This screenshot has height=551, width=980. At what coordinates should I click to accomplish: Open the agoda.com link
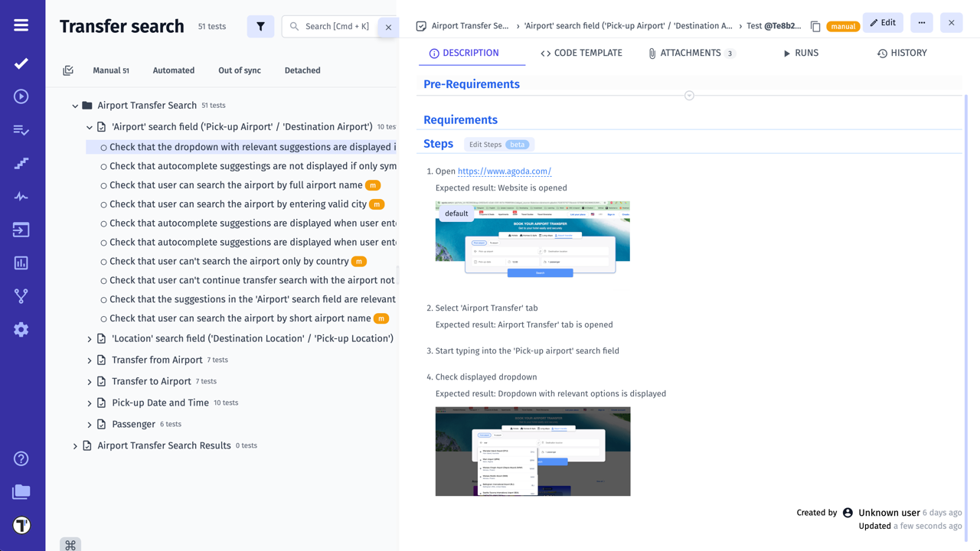click(x=504, y=171)
